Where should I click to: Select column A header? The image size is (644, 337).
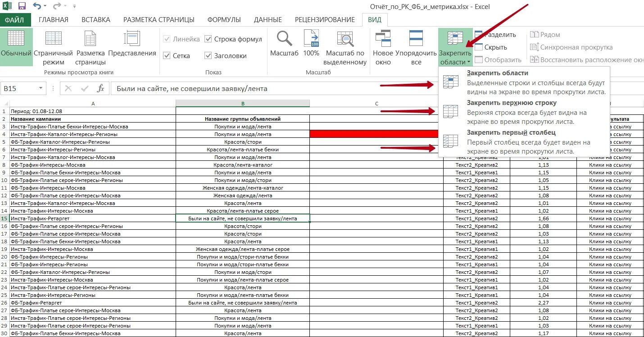[x=93, y=103]
